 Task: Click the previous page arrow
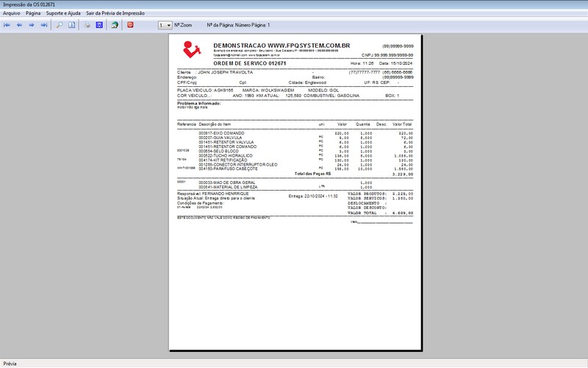click(x=19, y=25)
